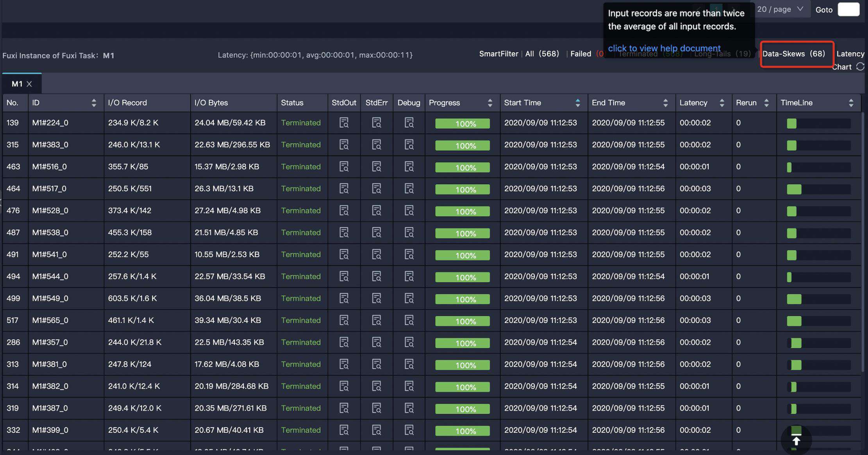Click the Debug icon for M1#528_0

click(x=408, y=211)
